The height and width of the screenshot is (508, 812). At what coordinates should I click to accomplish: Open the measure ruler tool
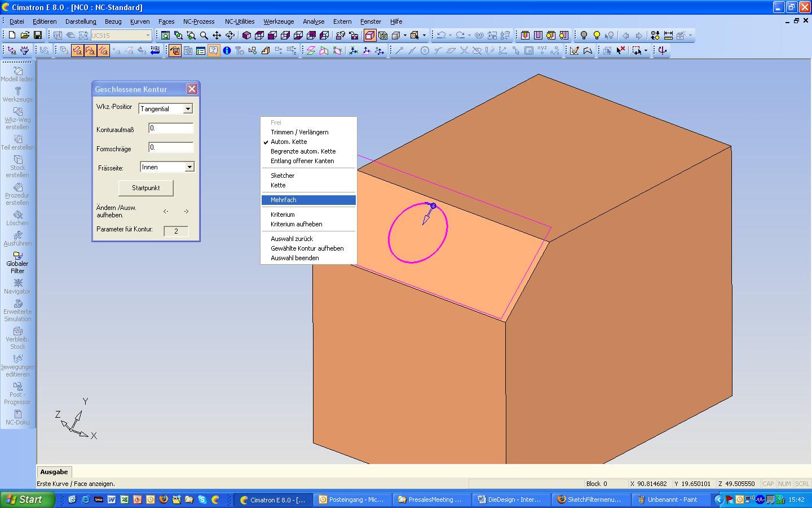(x=668, y=35)
